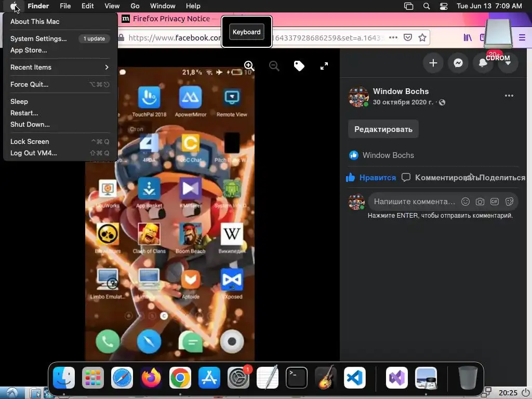This screenshot has width=532, height=399.
Task: Click the Нравится like button
Action: pyautogui.click(x=371, y=178)
